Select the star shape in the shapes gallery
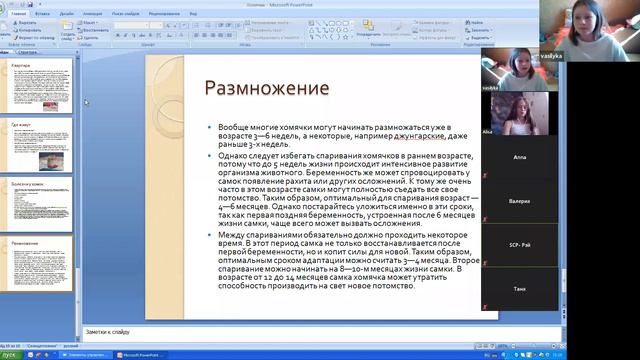Screen dimensions: 640x360 click(345, 37)
